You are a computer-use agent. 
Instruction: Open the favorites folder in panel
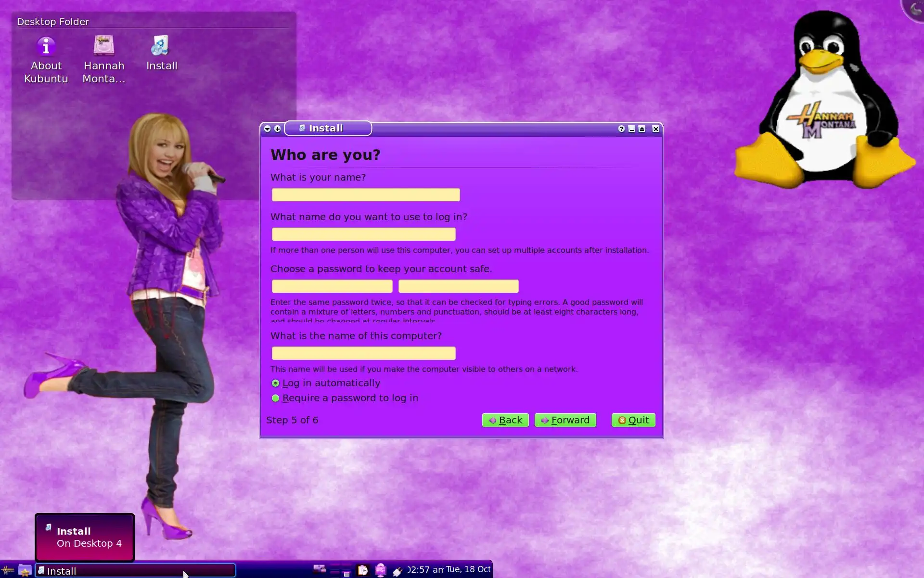[x=25, y=571]
